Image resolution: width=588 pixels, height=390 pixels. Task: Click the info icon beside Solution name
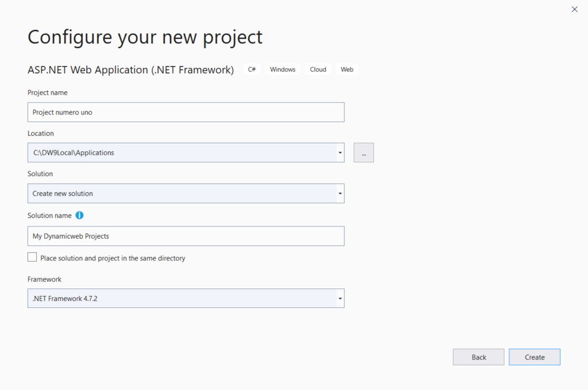79,216
